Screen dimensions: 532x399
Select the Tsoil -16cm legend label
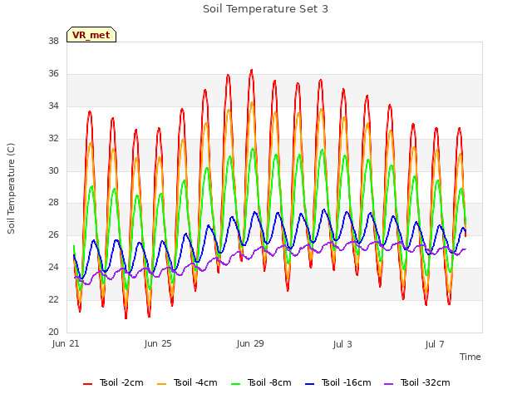tap(346, 382)
